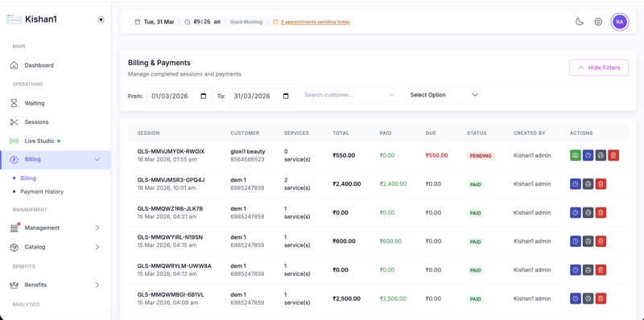Screen dimensions: 644x320
Task: Delete the GLS-MMVJMSR3-GPQ4J bill
Action: pos(601,184)
